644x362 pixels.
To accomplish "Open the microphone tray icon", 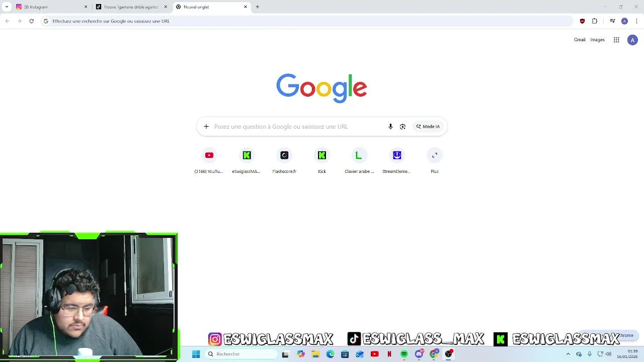I will pos(590,354).
